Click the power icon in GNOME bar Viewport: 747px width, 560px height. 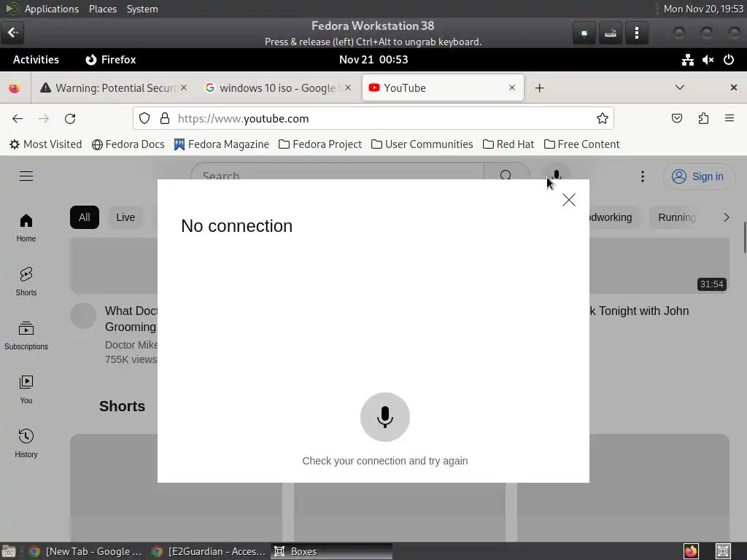coord(729,60)
